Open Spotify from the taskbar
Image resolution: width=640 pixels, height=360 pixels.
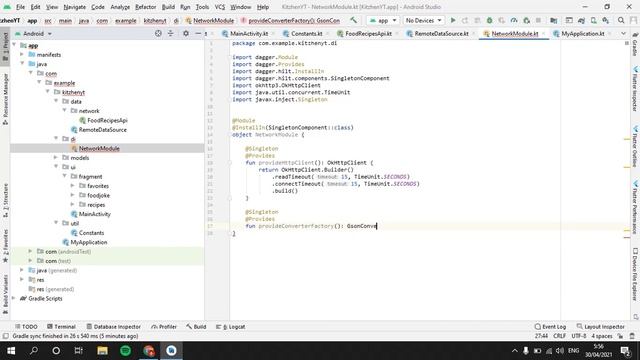tap(125, 351)
